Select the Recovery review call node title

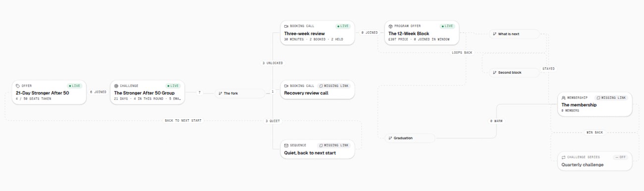coord(306,93)
